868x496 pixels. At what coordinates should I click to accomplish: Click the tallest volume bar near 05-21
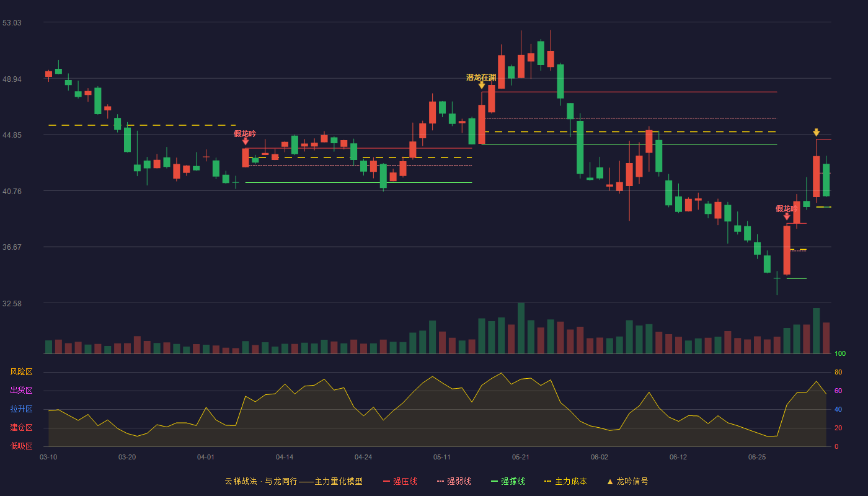(x=521, y=328)
